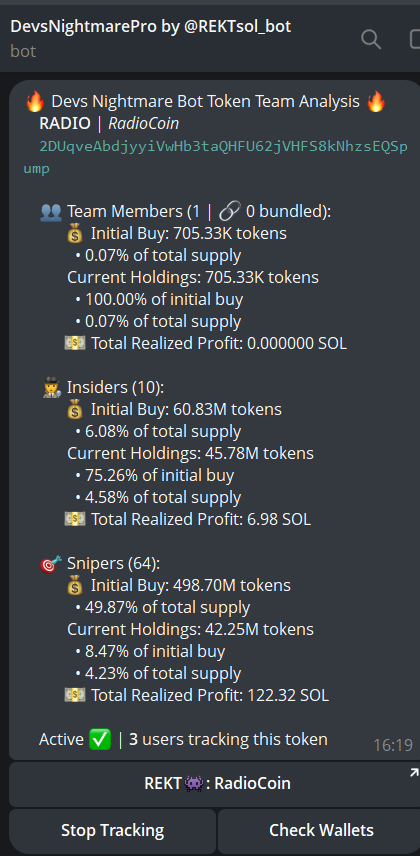Click the Insiders detective emoji
The image size is (420, 856).
coord(51,388)
